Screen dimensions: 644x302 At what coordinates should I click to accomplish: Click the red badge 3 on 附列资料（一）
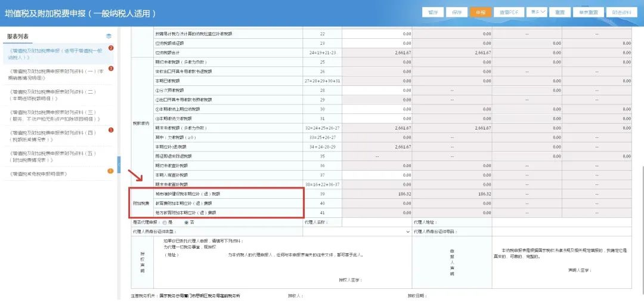coord(110,69)
